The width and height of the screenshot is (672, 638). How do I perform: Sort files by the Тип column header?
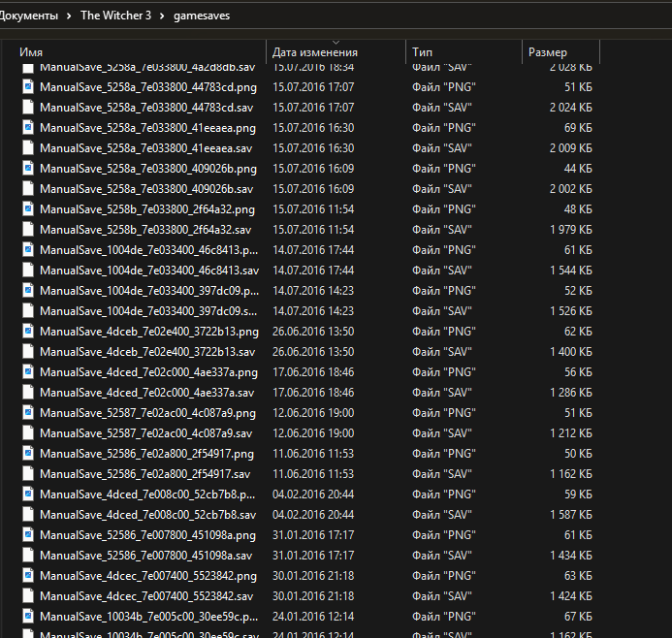tap(422, 52)
